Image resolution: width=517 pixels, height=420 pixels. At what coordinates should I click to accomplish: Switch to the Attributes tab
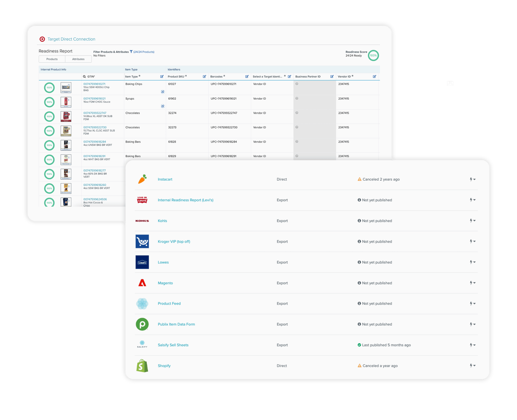tap(78, 59)
